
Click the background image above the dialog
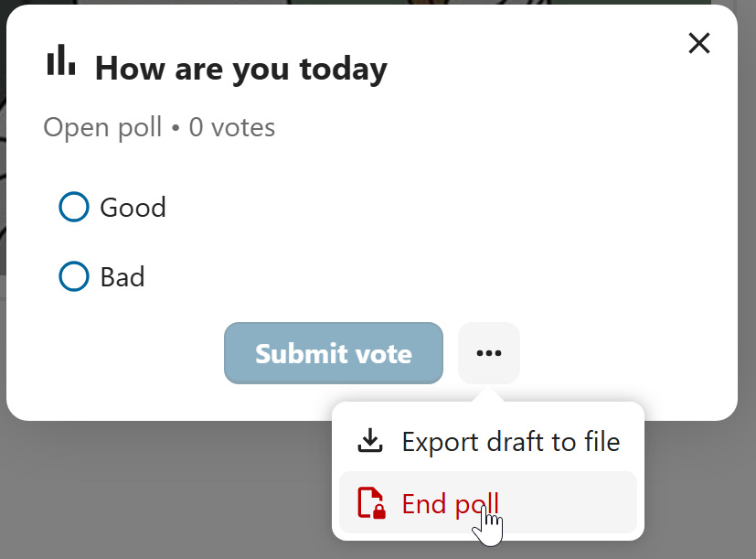(366, 2)
